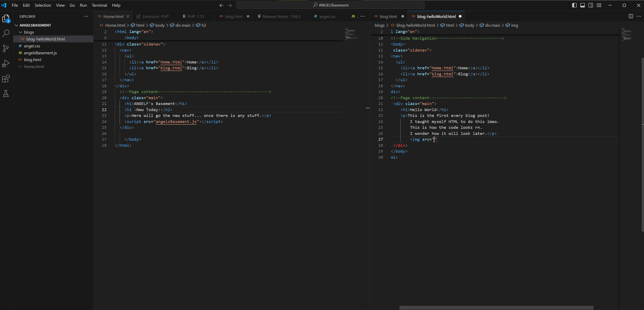This screenshot has height=310, width=644.
Task: Click angelsBasement.js script src link
Action: point(176,121)
